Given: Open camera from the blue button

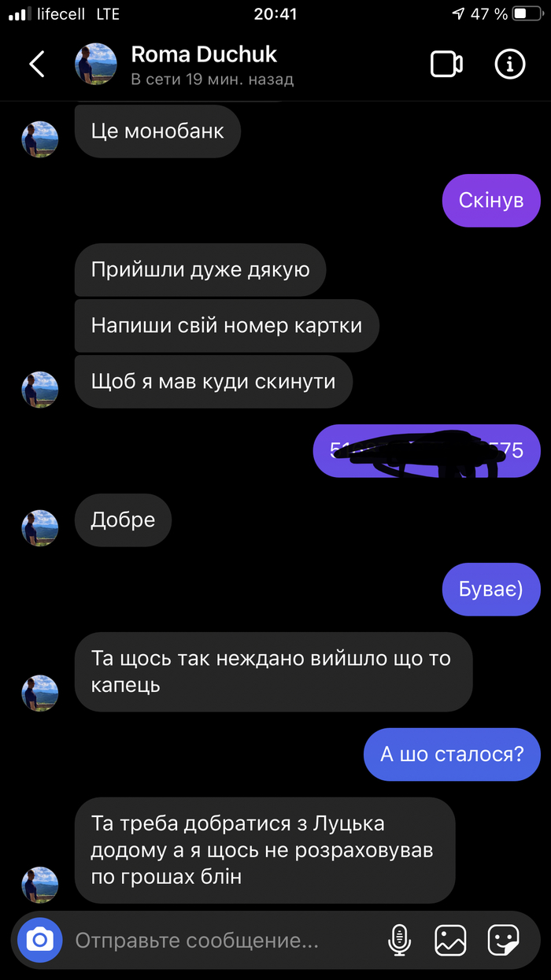Looking at the screenshot, I should pyautogui.click(x=39, y=939).
